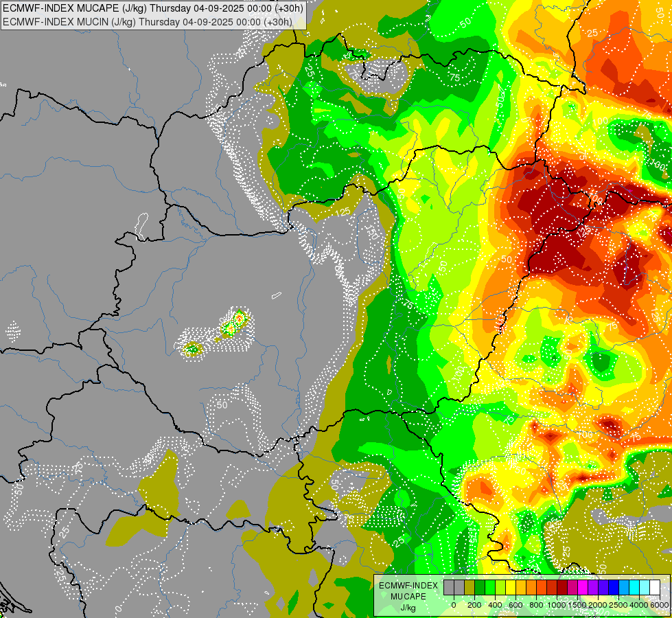Click the legend value '600'
The height and width of the screenshot is (618, 672).
coord(515,605)
